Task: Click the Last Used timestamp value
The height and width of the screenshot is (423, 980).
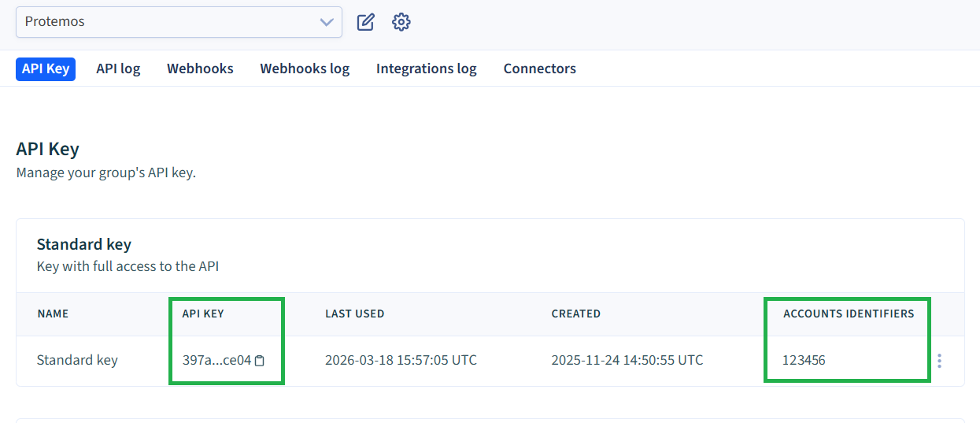Action: click(401, 361)
